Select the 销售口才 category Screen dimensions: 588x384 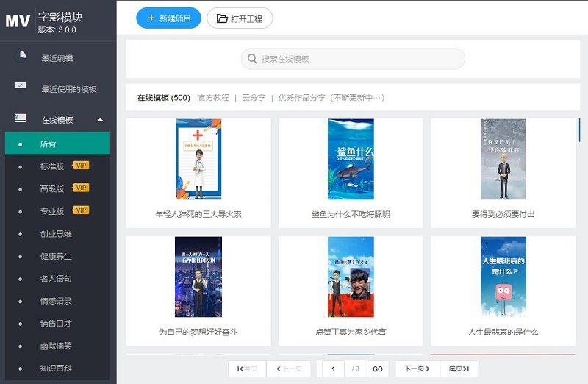tap(57, 323)
